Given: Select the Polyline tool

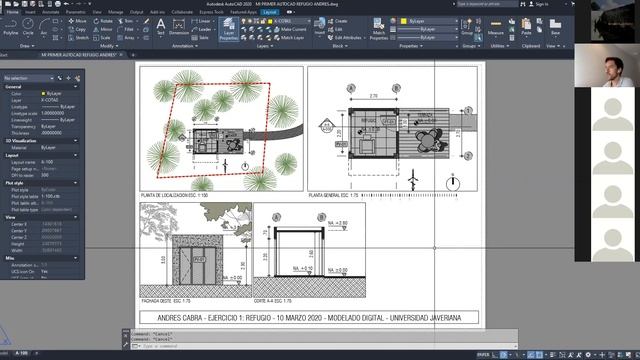Looking at the screenshot, I should [x=11, y=27].
